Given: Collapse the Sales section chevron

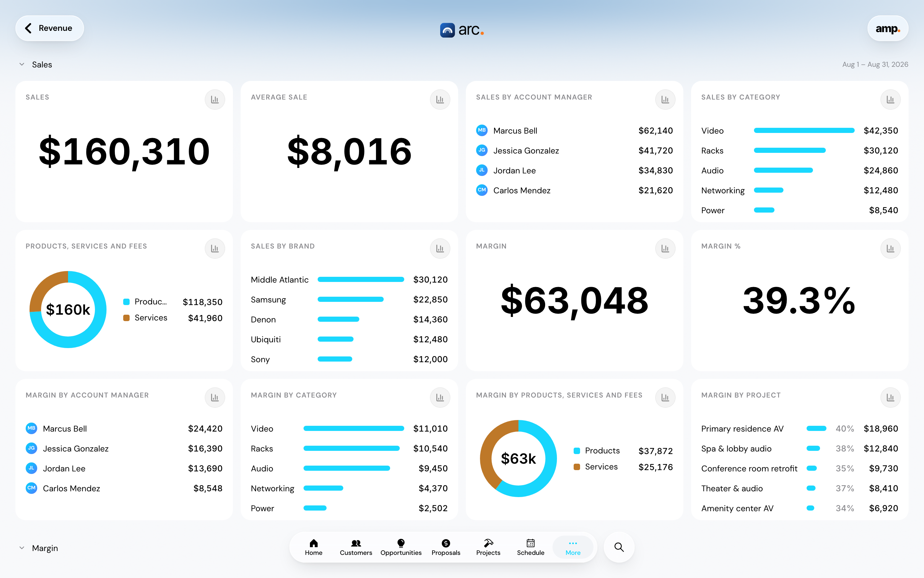Looking at the screenshot, I should click(x=22, y=64).
